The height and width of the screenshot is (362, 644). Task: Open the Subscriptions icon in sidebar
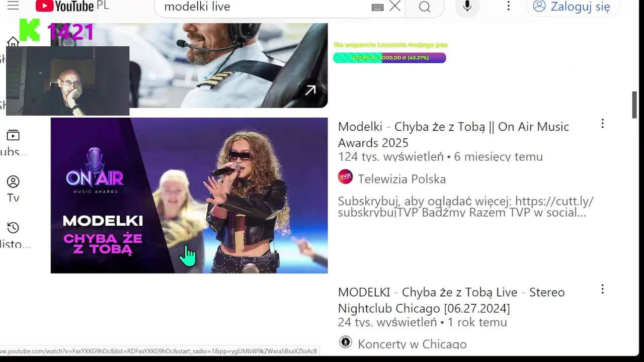(x=13, y=135)
